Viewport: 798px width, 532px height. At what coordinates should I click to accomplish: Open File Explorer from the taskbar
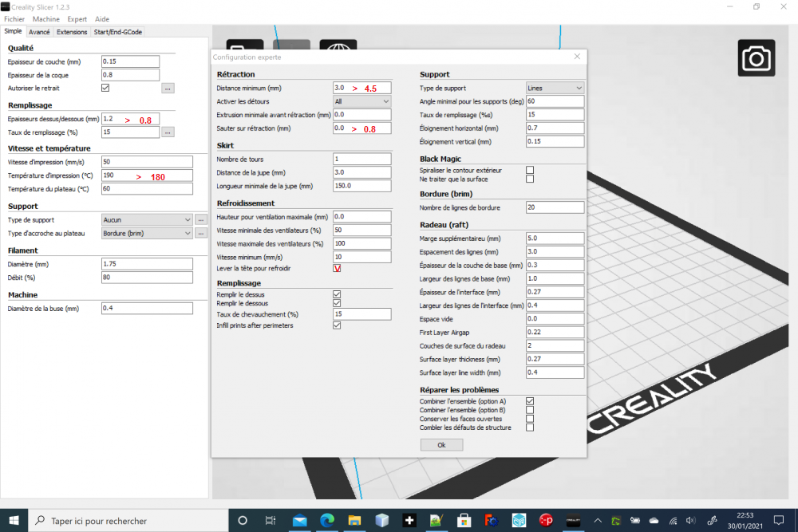pyautogui.click(x=354, y=520)
